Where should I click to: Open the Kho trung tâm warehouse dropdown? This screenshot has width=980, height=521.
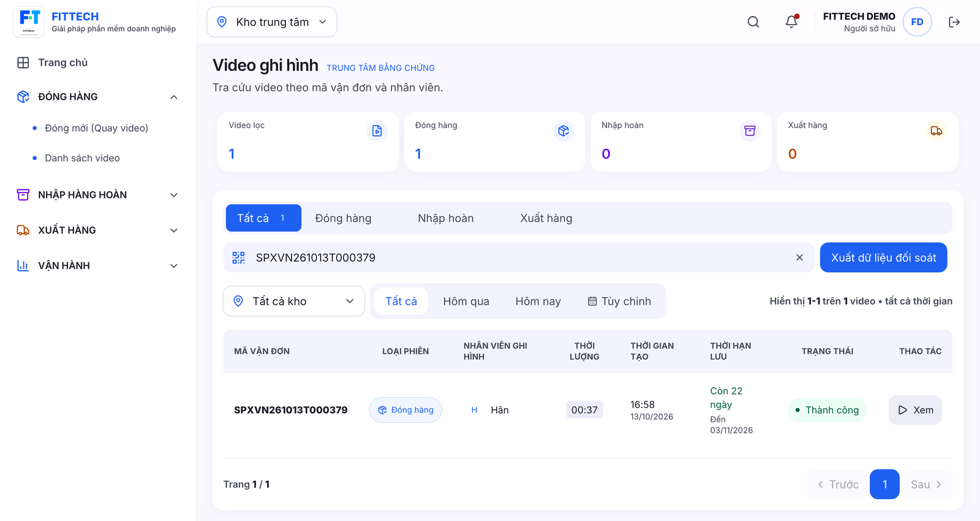click(x=272, y=22)
